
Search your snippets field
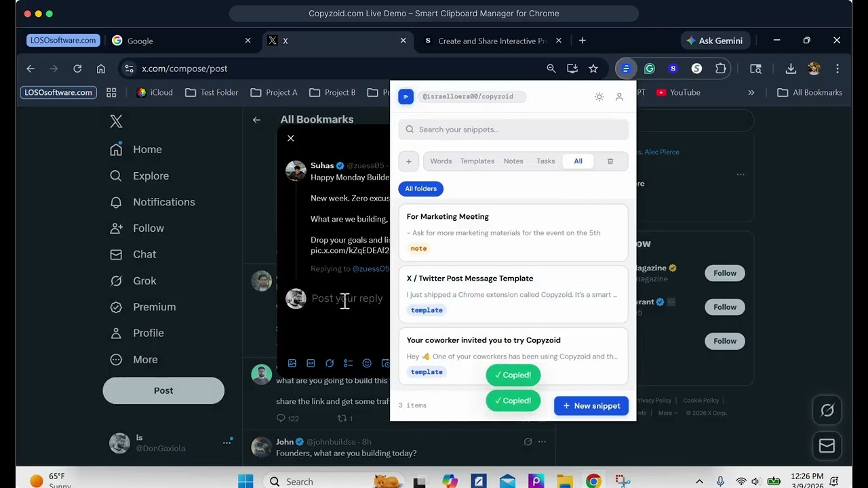513,129
